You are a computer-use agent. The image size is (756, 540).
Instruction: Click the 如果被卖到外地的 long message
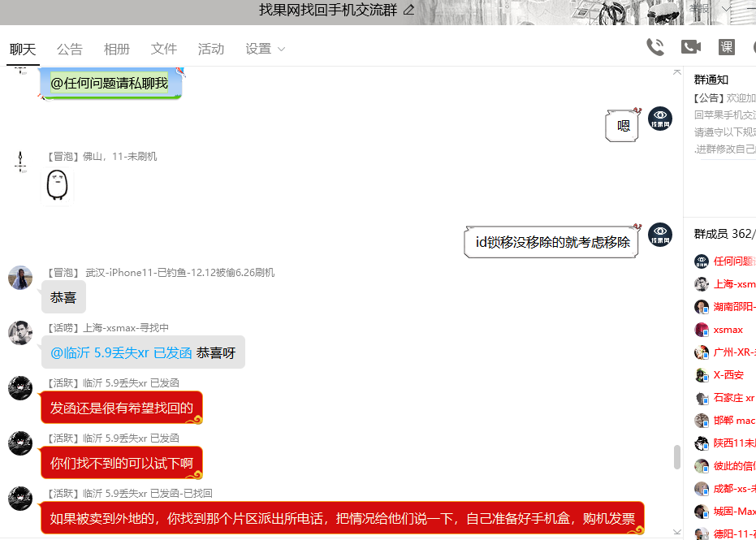click(x=343, y=518)
